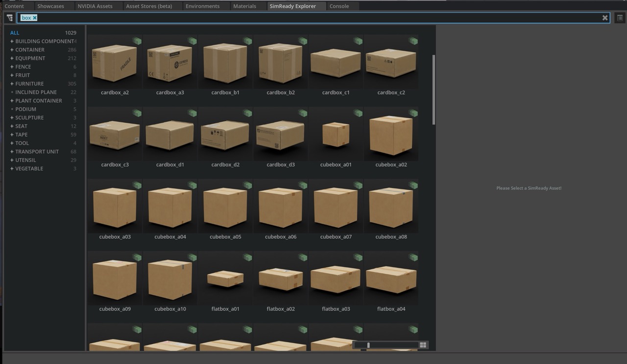Select the cardbox_c3 asset thumbnail
This screenshot has height=364, width=627.
click(x=115, y=134)
